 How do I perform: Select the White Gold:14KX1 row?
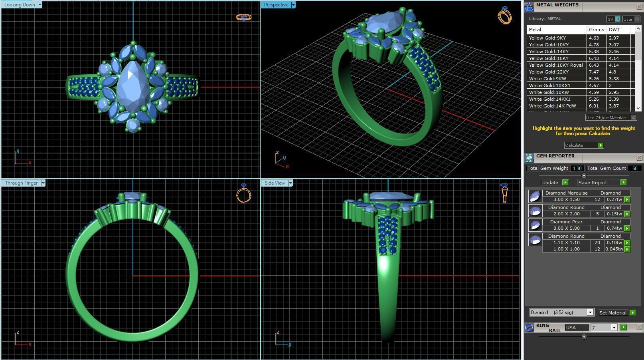pos(581,99)
